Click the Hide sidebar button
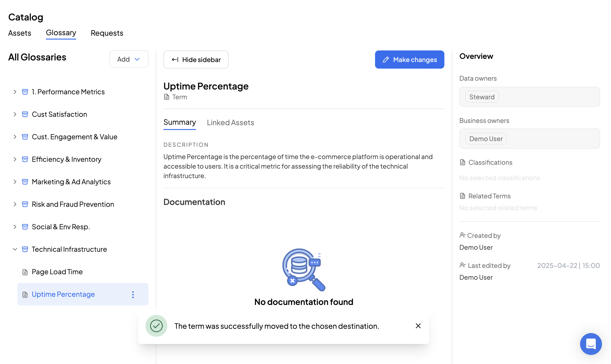Viewport: 611px width, 364px height. tap(196, 60)
